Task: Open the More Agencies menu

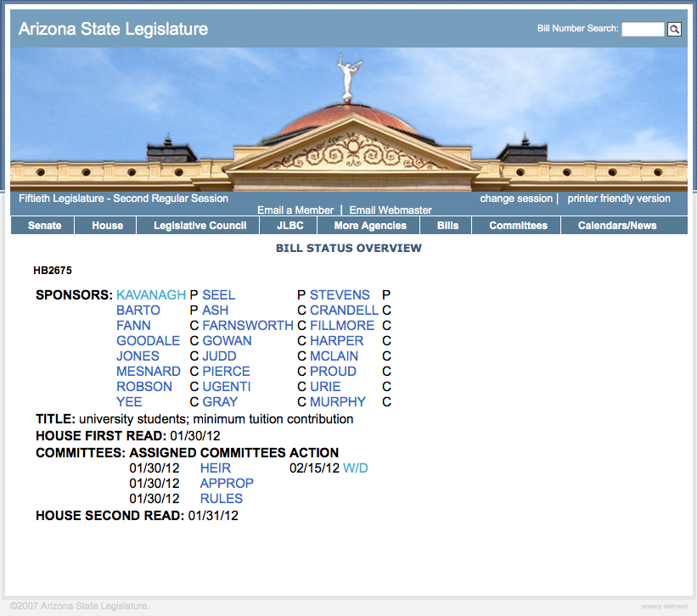Action: pyautogui.click(x=370, y=226)
